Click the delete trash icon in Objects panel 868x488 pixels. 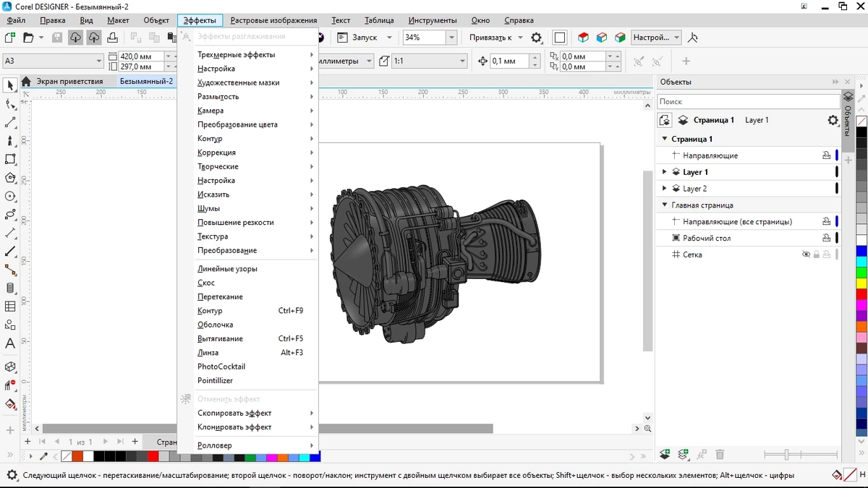(x=720, y=455)
